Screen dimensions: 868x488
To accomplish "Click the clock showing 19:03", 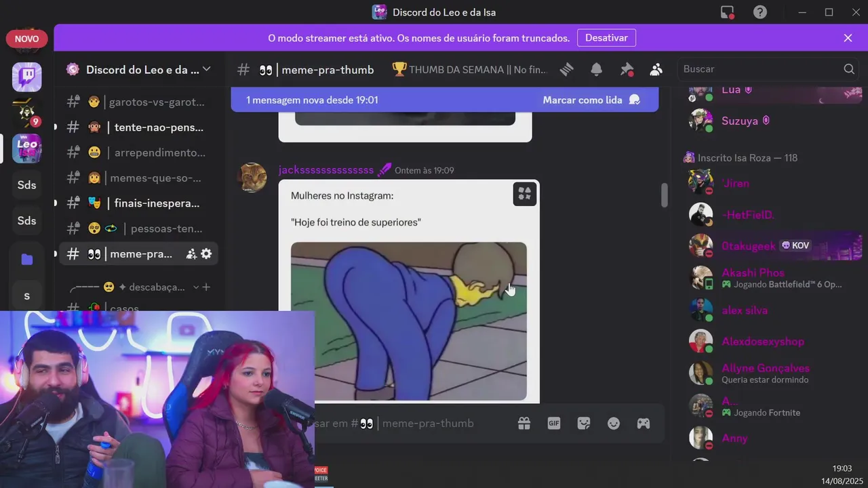I will pos(841,468).
